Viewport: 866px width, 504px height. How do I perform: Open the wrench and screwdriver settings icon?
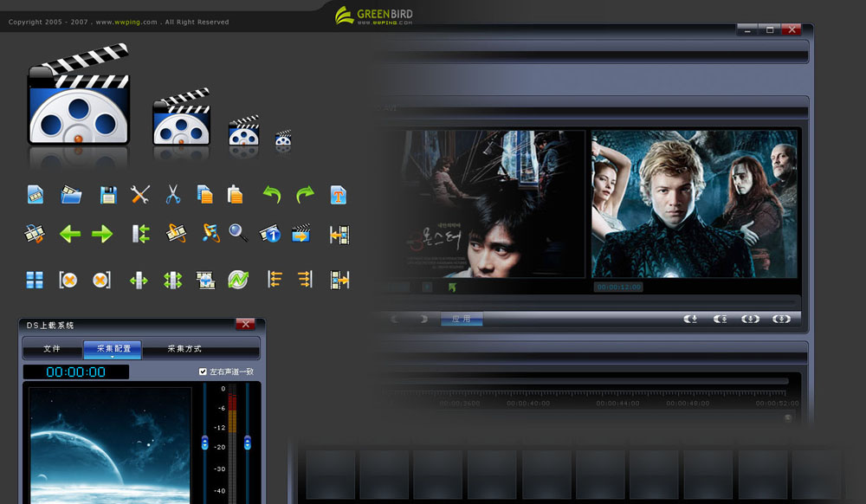[x=140, y=194]
